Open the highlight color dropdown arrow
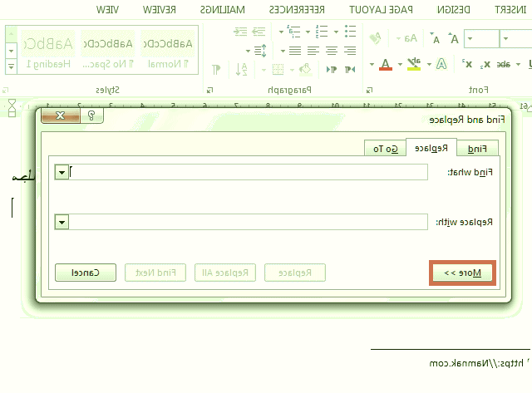The image size is (532, 393). point(400,64)
